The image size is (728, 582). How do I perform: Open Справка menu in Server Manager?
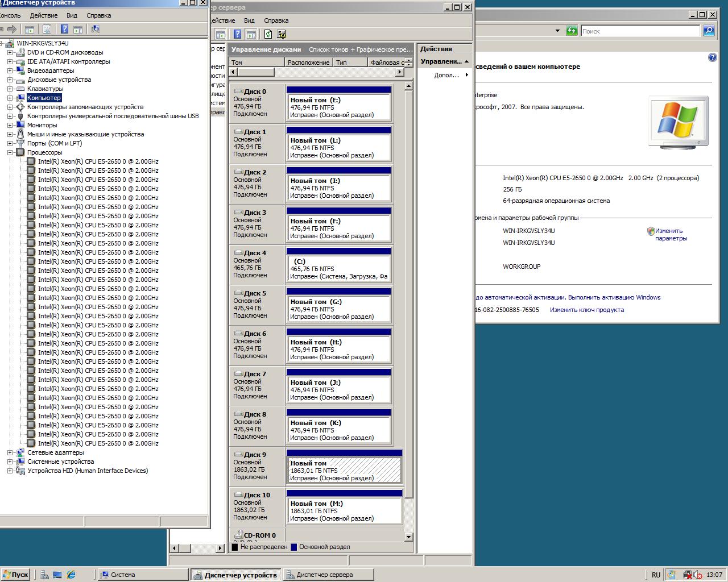click(x=276, y=20)
